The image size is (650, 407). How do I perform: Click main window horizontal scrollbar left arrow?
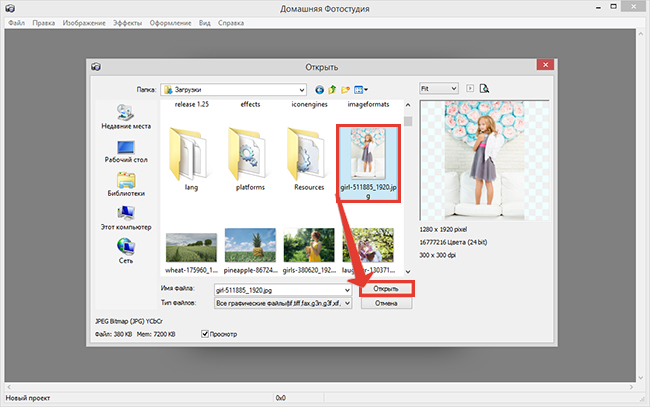[9, 387]
